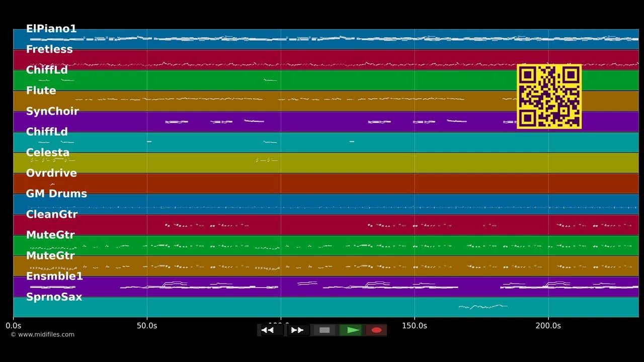
Task: Select the Ensmble1 track label
Action: (x=54, y=276)
